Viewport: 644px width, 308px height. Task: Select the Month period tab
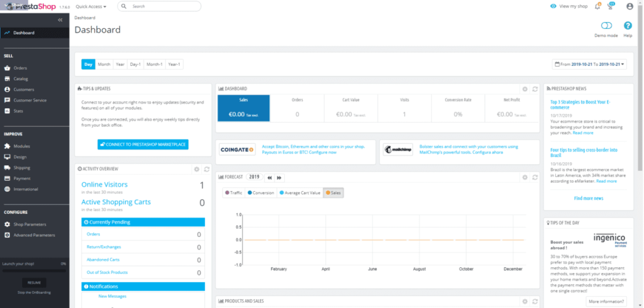click(104, 65)
